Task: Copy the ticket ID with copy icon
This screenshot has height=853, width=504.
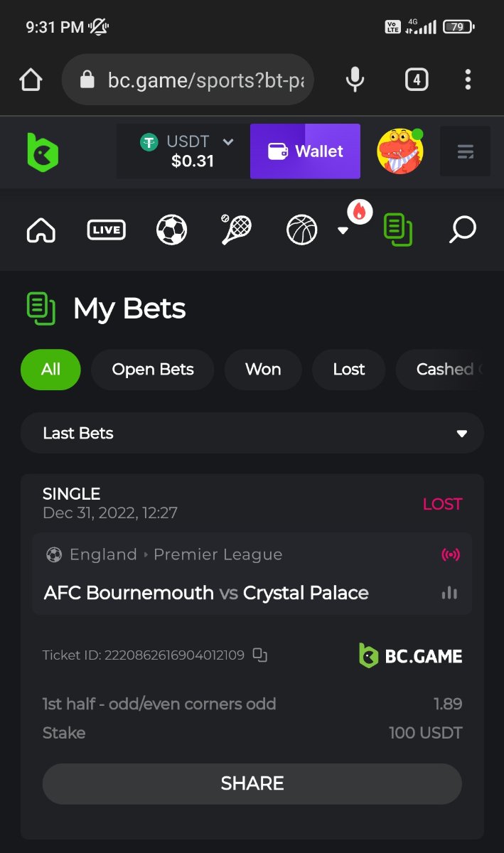Action: tap(260, 655)
